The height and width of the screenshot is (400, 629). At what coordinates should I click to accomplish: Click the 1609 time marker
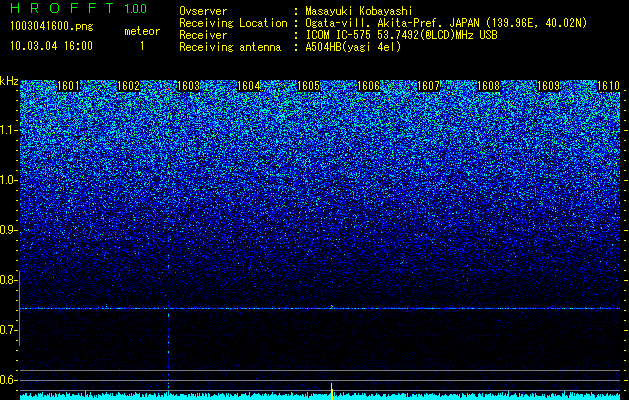point(548,86)
